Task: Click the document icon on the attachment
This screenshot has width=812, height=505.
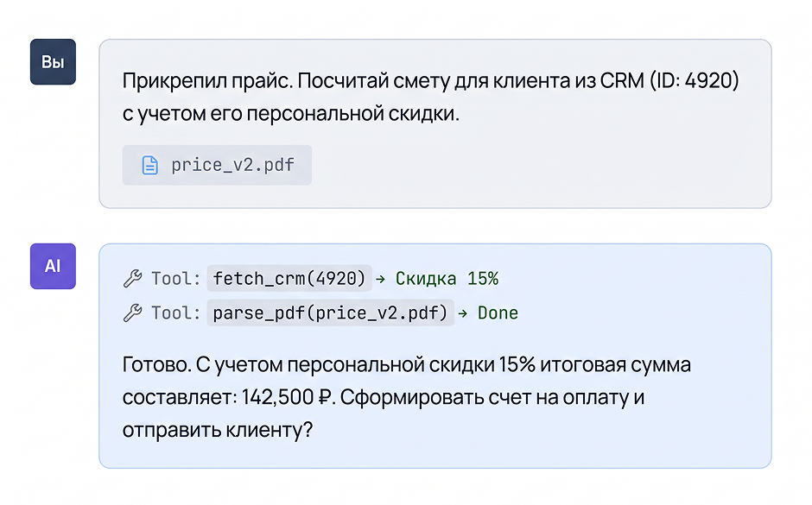Action: [x=149, y=165]
